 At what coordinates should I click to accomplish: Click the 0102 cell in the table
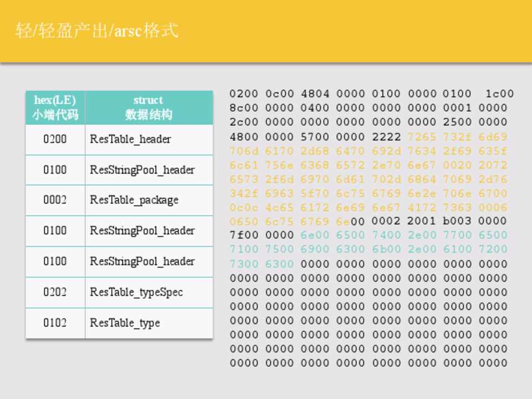coord(55,323)
